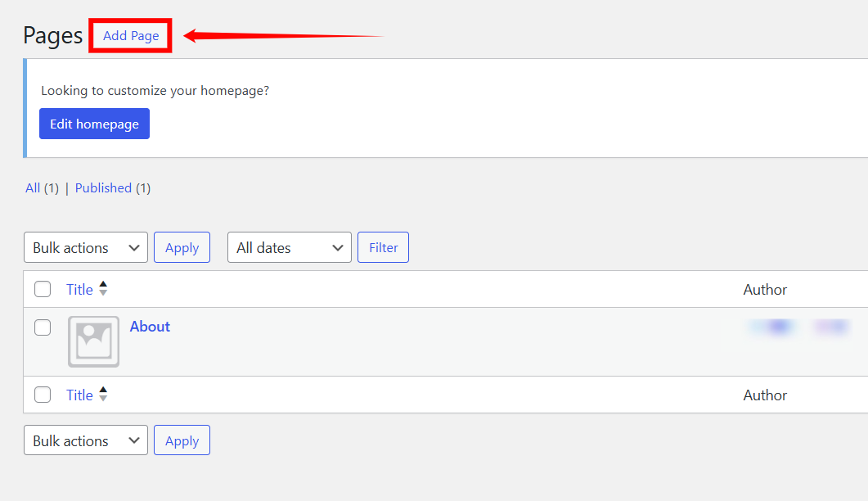
Task: Click the Add Page button
Action: tap(131, 36)
